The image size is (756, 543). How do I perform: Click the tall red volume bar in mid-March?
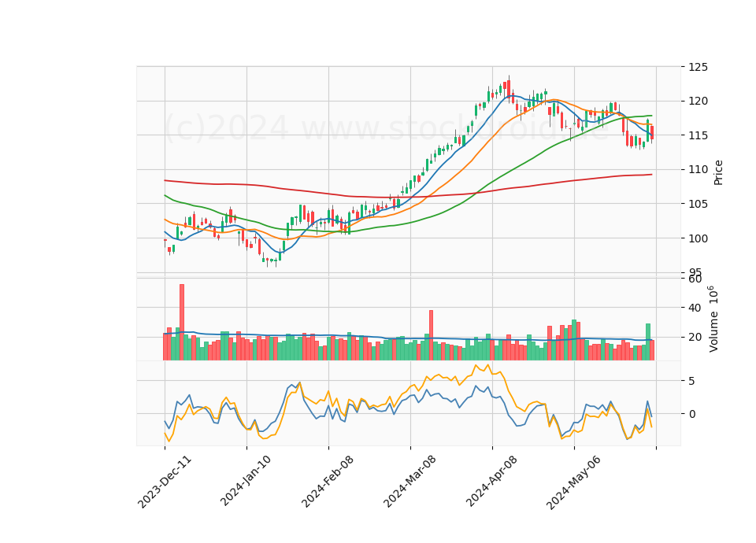pyautogui.click(x=431, y=335)
